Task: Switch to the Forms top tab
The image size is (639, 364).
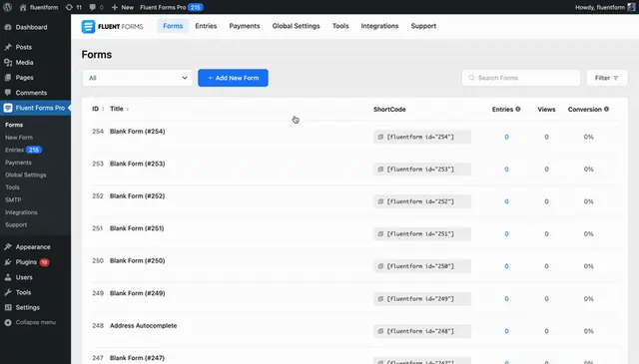Action: [173, 26]
